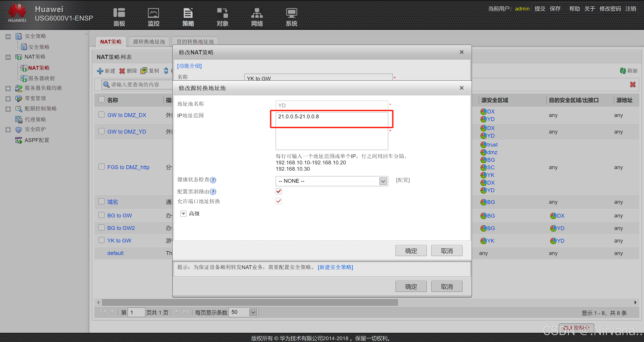Click the scrollbar right arrow

[635, 302]
